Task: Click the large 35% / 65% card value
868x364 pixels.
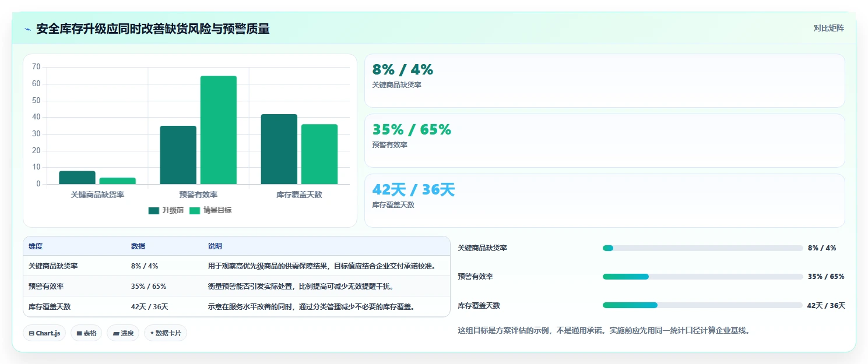Action: point(412,129)
